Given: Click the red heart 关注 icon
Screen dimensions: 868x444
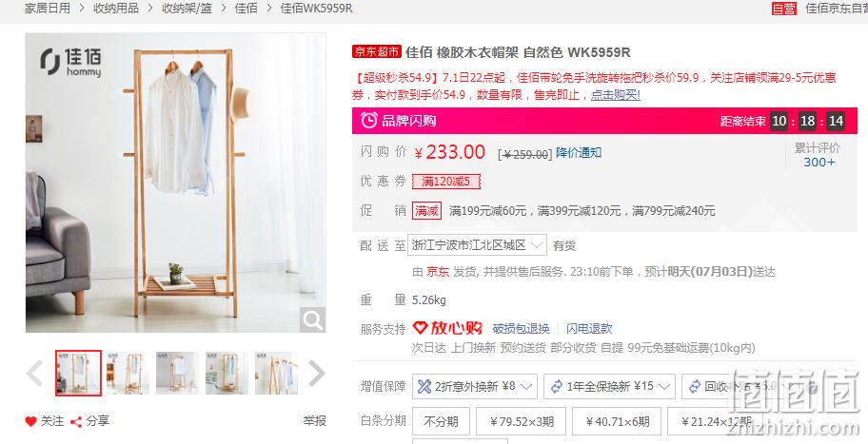Looking at the screenshot, I should click(x=31, y=422).
